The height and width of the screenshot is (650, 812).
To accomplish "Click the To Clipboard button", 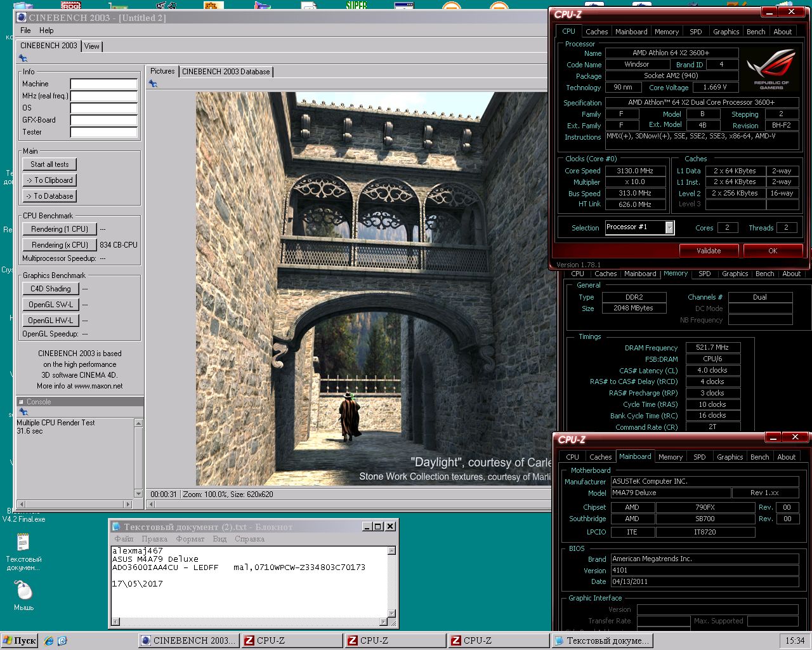I will [49, 180].
